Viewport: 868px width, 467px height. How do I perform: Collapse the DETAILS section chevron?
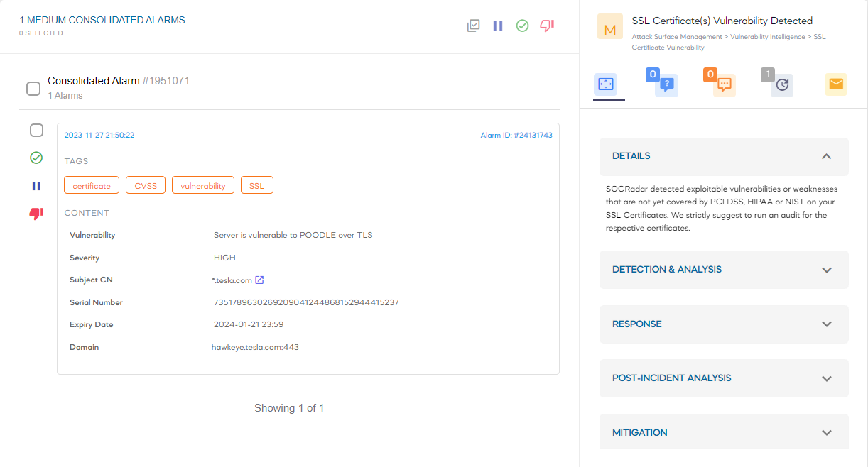point(826,156)
